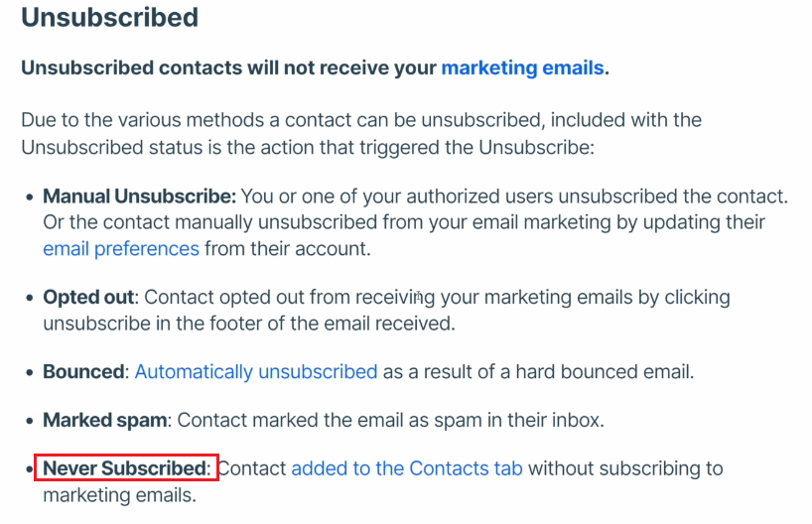812x524 pixels.
Task: Open the Automatically unsubscribed link
Action: tap(256, 372)
